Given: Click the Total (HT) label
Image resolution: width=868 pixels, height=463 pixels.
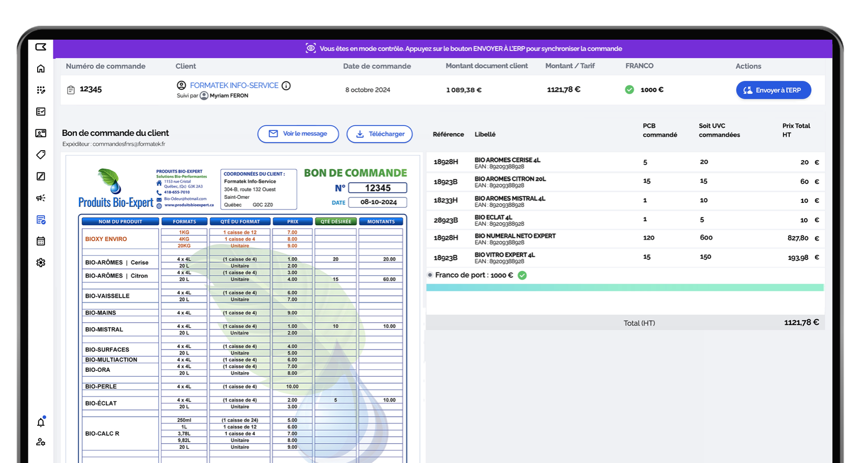Looking at the screenshot, I should pos(639,323).
